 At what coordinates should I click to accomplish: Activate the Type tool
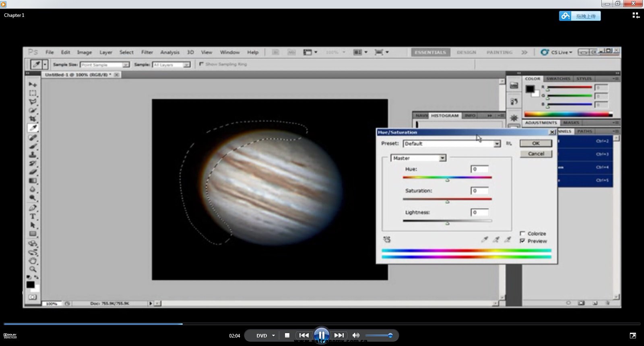(x=33, y=216)
